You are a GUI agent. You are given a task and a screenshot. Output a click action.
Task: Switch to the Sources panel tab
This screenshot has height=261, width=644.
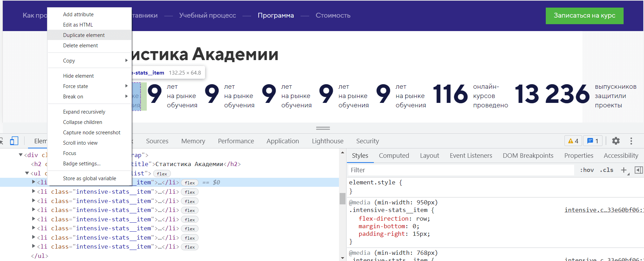(157, 141)
